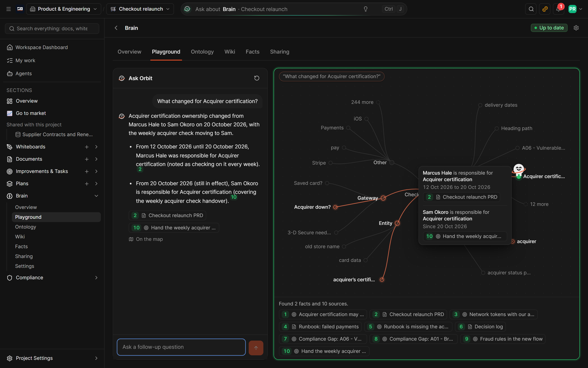The image size is (588, 368).
Task: Open the notifications bell icon
Action: [558, 9]
